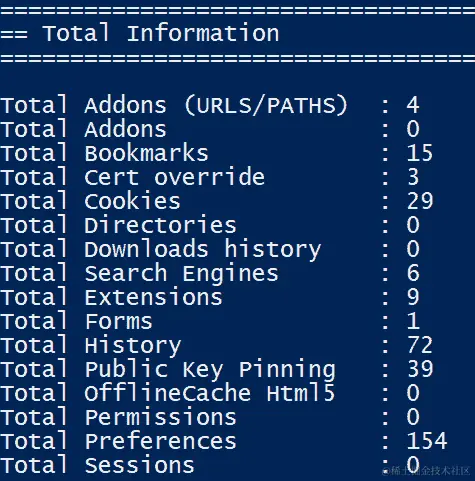The height and width of the screenshot is (481, 475).
Task: Click the Search Engines count 6
Action: [x=413, y=273]
